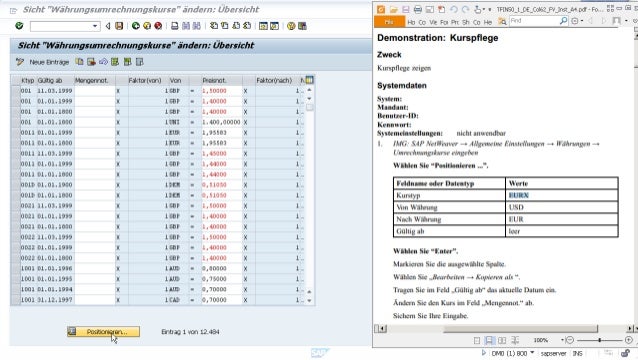Click the SAP Create Shortcut icon
The height and width of the screenshot is (360, 638).
[275, 26]
